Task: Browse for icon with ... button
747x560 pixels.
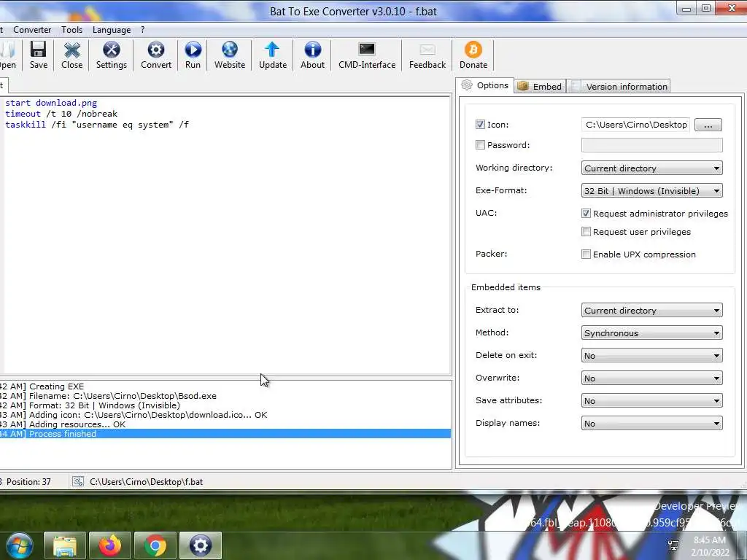Action: coord(708,125)
